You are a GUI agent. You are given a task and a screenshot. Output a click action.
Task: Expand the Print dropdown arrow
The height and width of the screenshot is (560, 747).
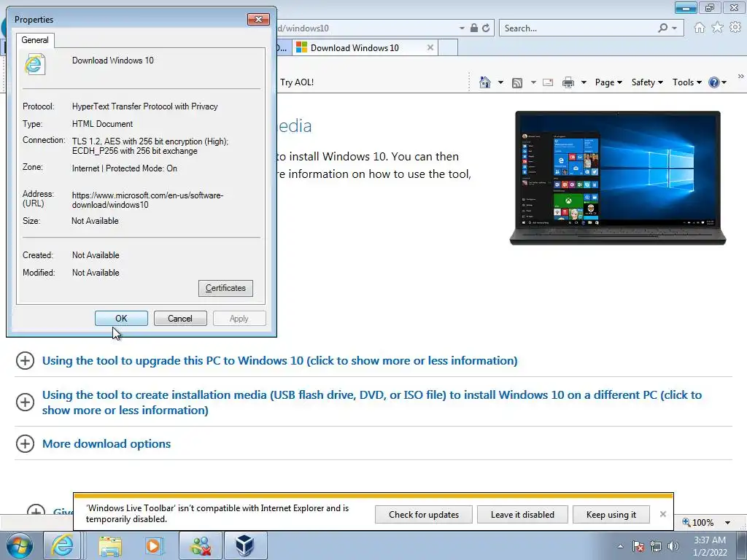click(x=584, y=83)
